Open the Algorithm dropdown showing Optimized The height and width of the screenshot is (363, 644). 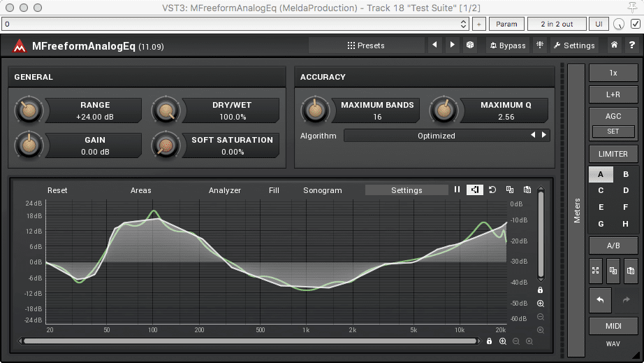click(x=437, y=136)
